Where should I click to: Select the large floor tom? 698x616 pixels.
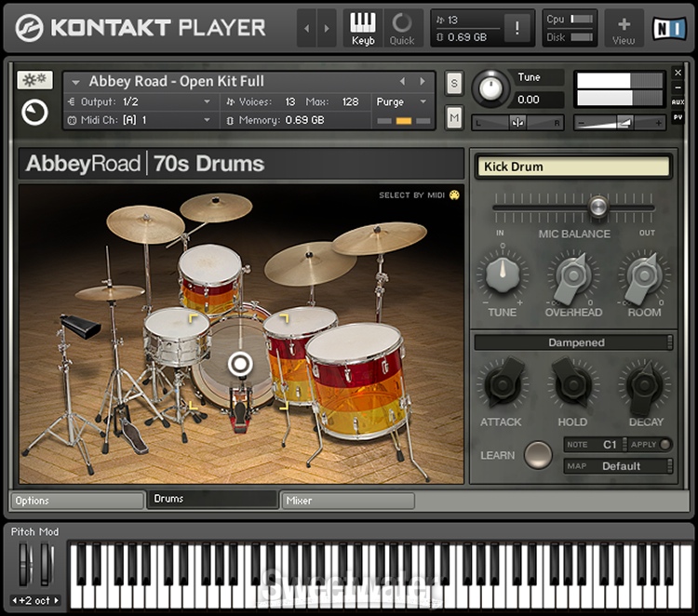(x=357, y=381)
